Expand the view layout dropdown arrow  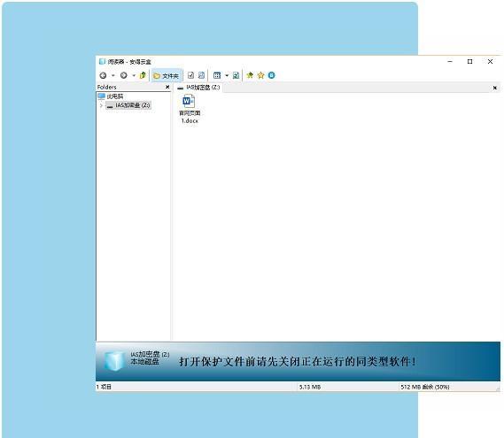pos(227,75)
